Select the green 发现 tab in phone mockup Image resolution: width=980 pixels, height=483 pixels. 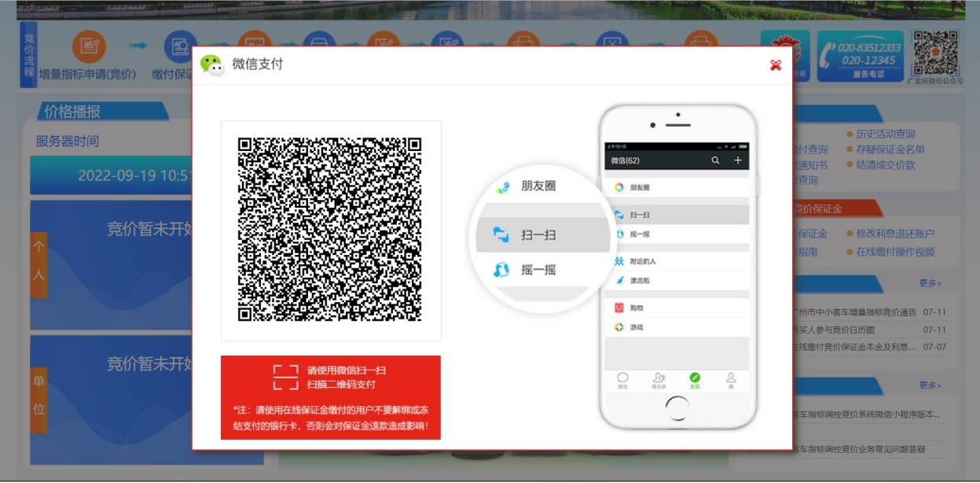tap(695, 381)
